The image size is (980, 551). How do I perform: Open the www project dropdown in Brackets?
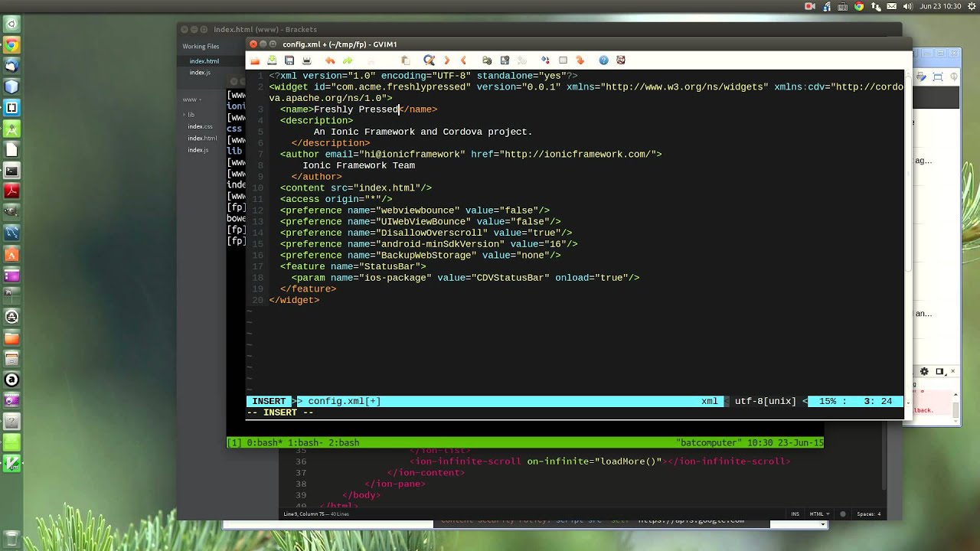tap(191, 99)
